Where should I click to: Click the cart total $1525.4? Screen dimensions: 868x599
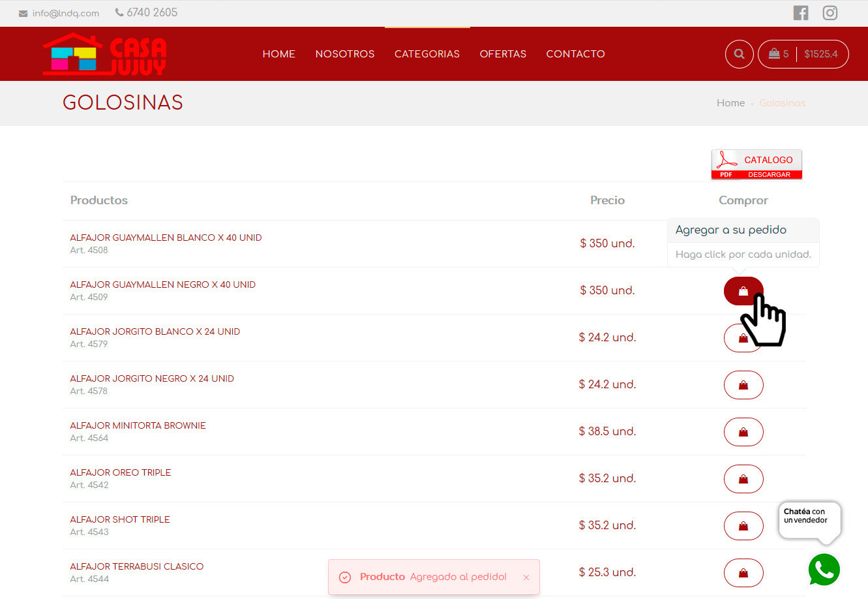click(821, 54)
